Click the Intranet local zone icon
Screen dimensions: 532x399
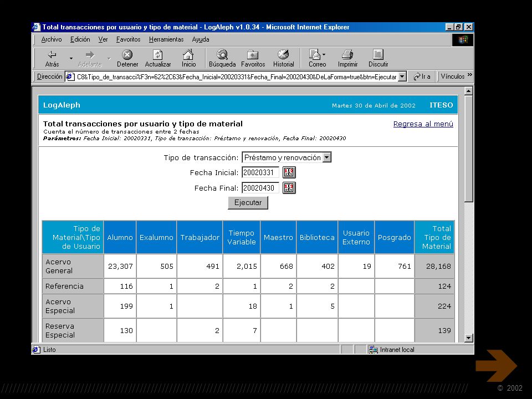coord(373,350)
